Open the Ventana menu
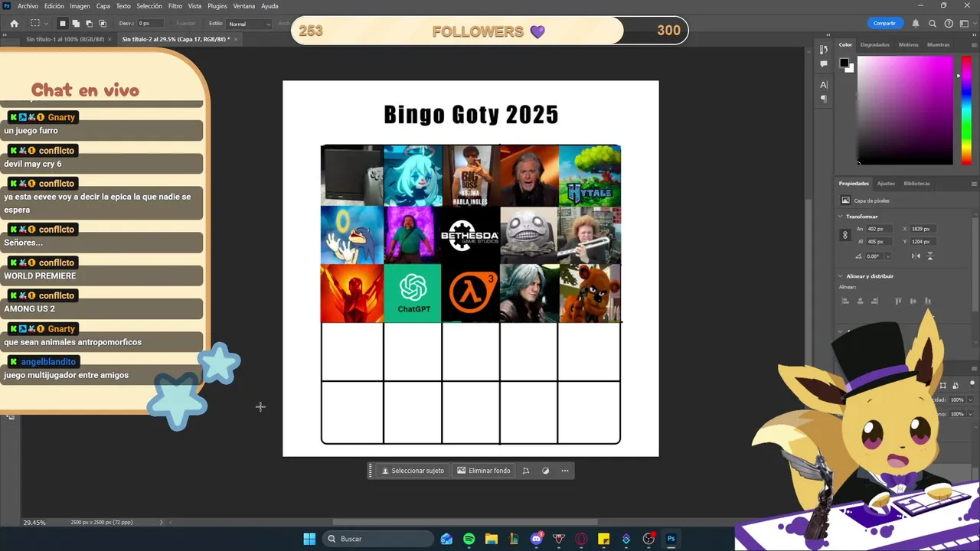Screen dimensions: 980x551 [244, 6]
